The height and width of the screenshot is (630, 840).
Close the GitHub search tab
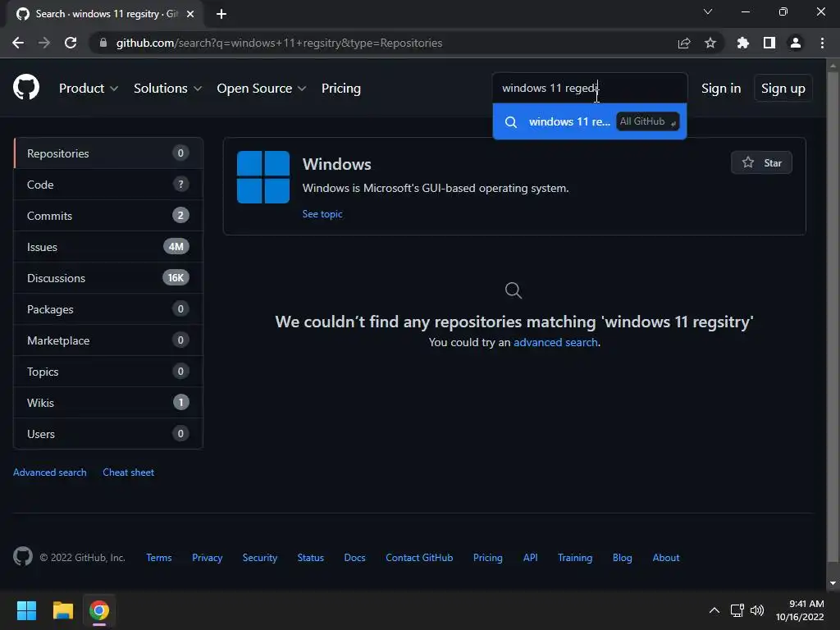coord(190,14)
